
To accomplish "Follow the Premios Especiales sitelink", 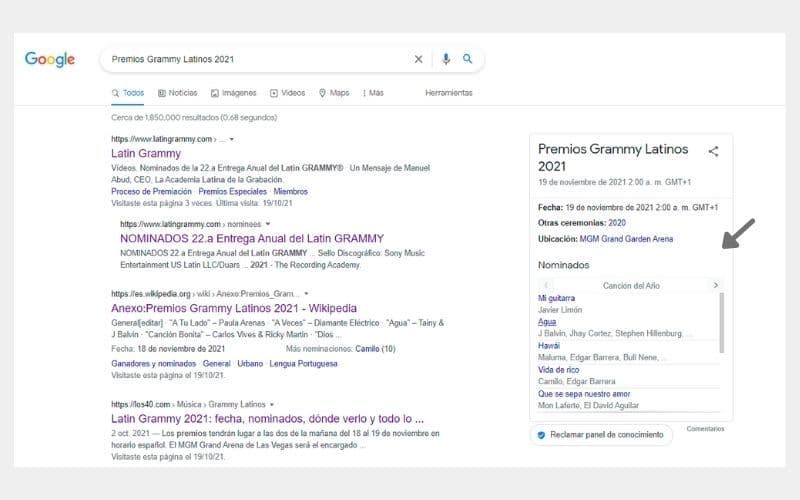I will pos(233,192).
